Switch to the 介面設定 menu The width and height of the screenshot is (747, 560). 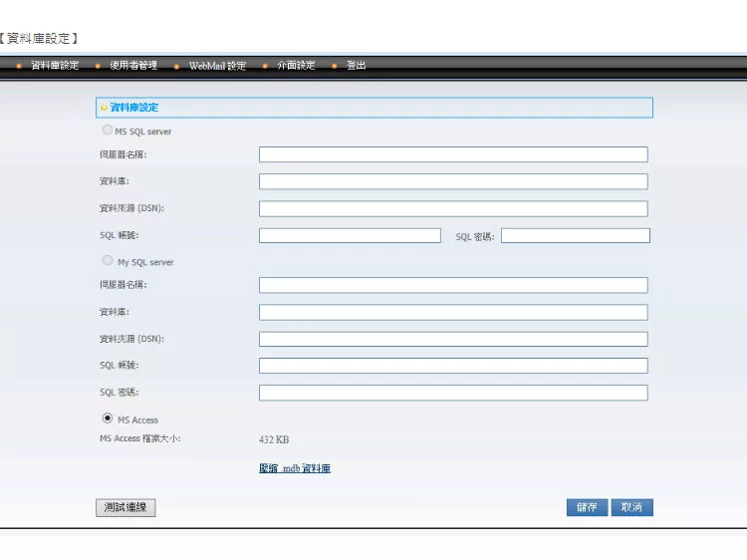pyautogui.click(x=296, y=66)
